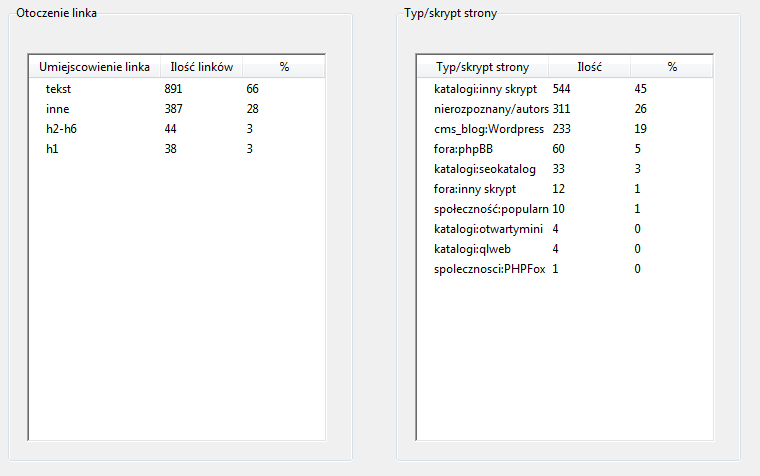Select the społeczność:popularne row
Viewport: 760px width, 476px height.
pyautogui.click(x=484, y=209)
